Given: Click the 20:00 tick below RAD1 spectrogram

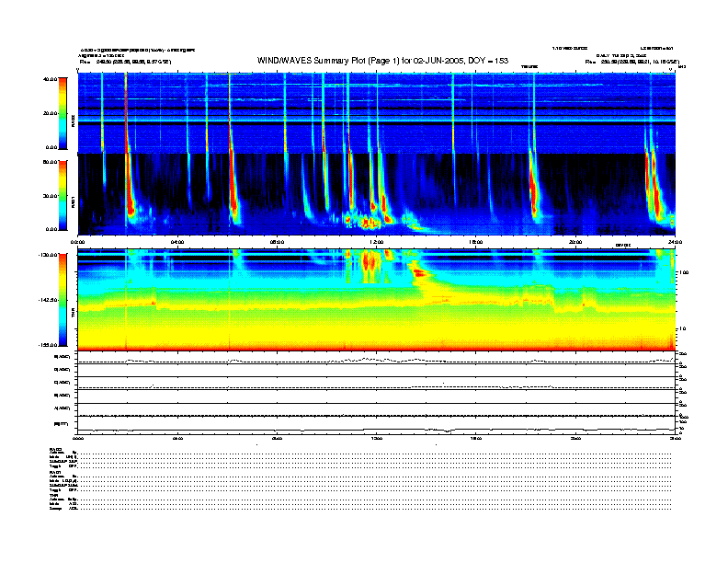Looking at the screenshot, I should pos(575,242).
